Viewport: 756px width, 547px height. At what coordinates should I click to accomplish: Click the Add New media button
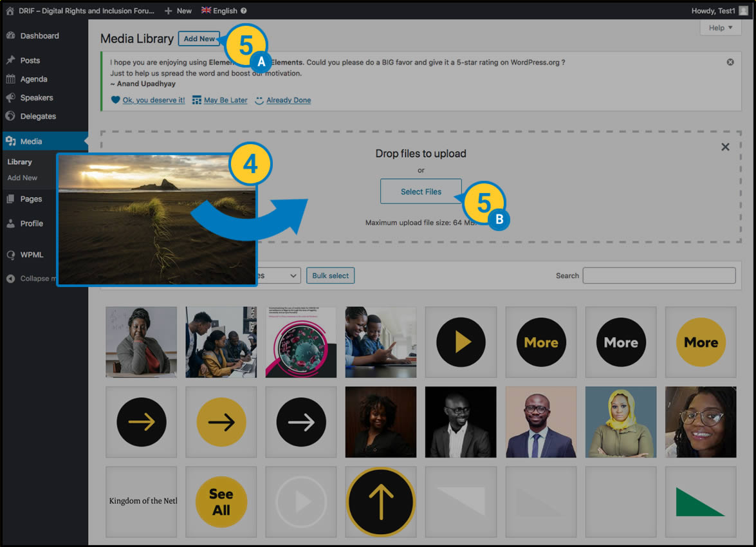199,39
